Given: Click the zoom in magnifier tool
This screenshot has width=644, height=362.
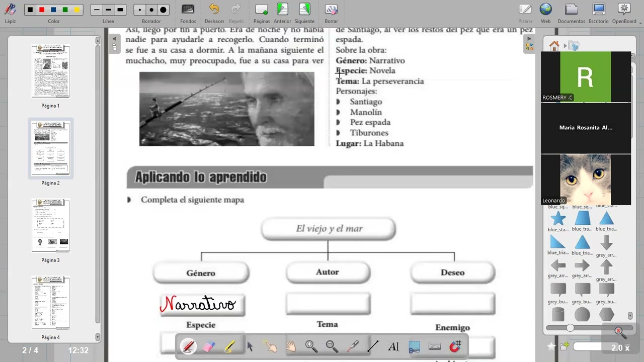Looking at the screenshot, I should (x=311, y=346).
